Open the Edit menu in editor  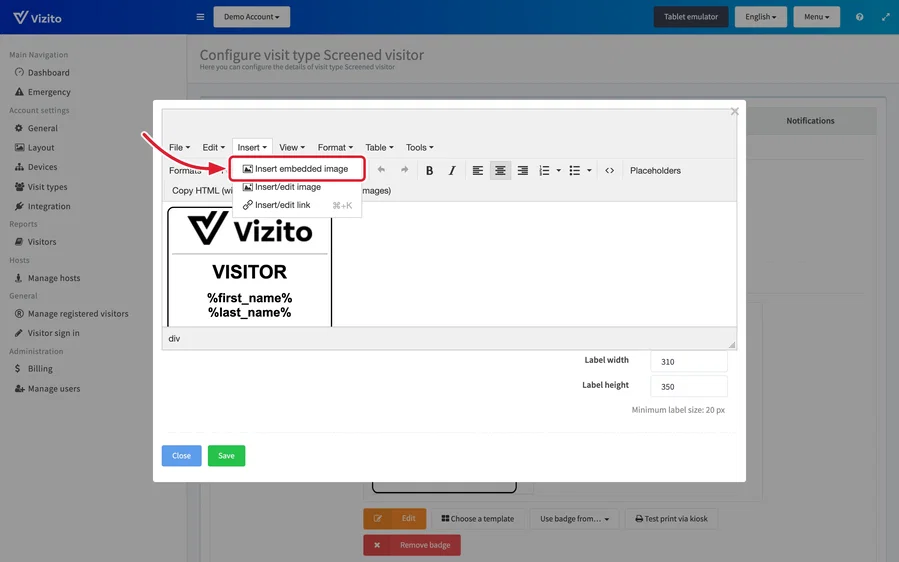pos(213,147)
